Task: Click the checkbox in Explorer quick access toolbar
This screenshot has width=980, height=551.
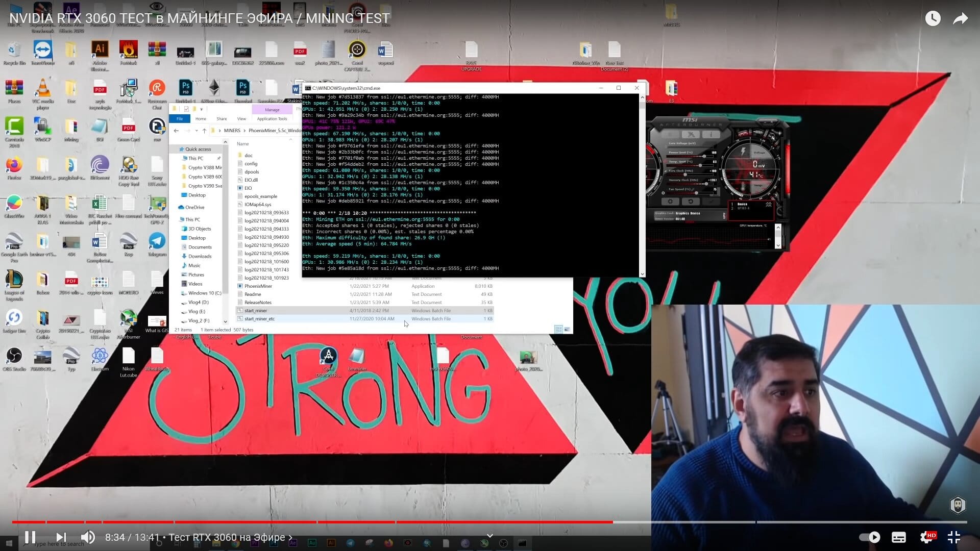Action: pos(186,109)
